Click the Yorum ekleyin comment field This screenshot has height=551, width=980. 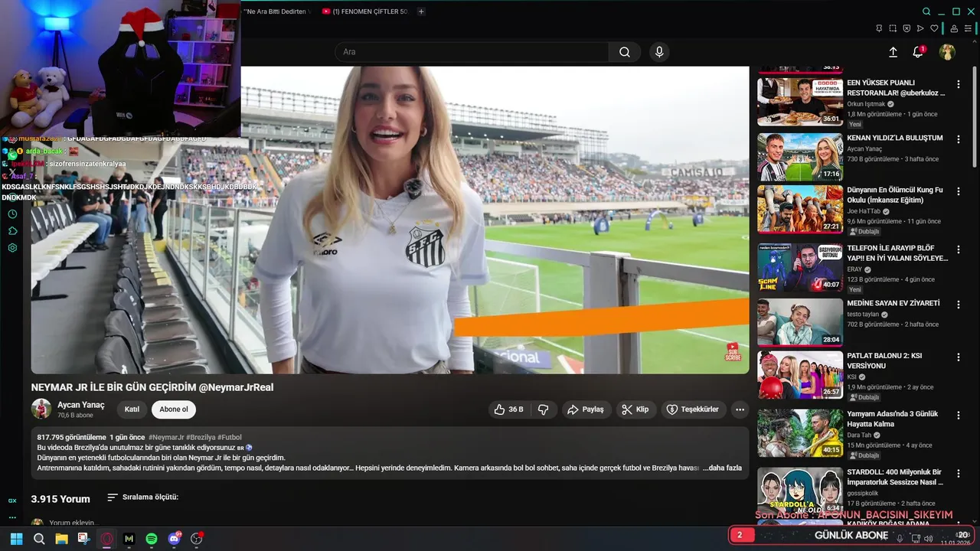(73, 523)
